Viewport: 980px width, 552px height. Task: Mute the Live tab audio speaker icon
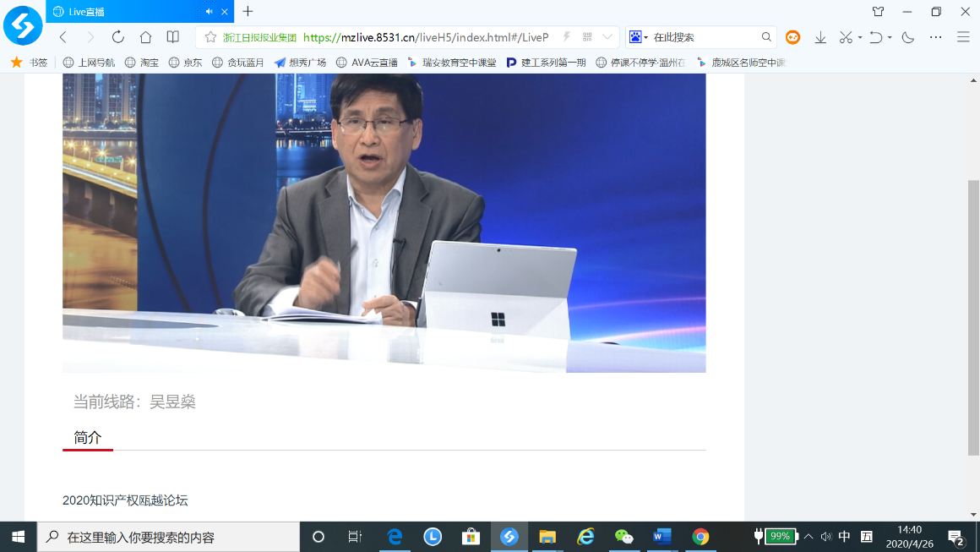tap(210, 12)
